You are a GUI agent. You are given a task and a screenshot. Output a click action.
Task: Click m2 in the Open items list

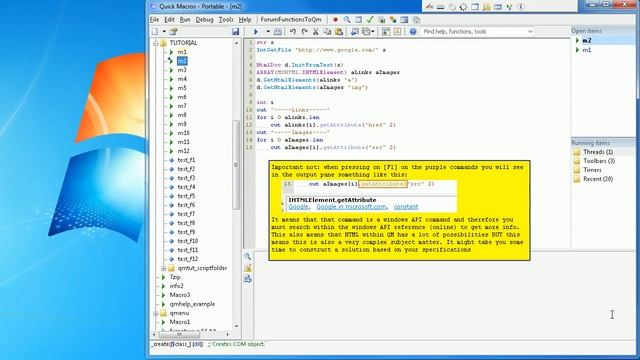(587, 40)
